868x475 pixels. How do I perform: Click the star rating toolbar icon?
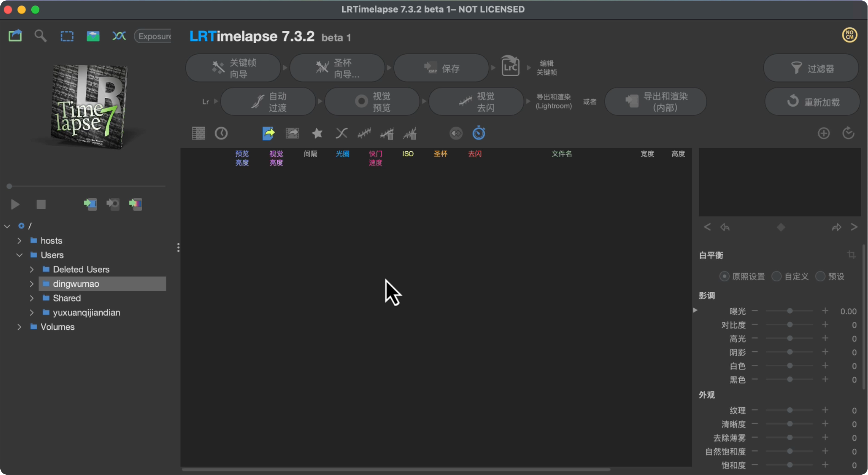[x=317, y=133]
